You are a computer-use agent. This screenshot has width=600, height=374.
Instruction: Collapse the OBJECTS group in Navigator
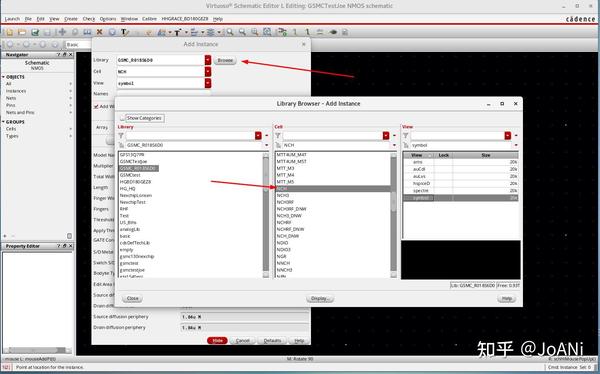pos(3,77)
